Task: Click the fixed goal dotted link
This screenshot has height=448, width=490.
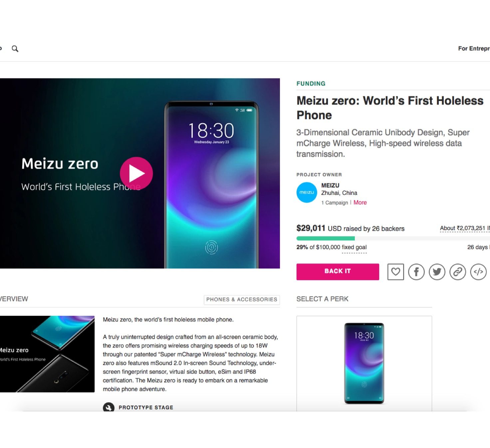Action: [x=354, y=247]
